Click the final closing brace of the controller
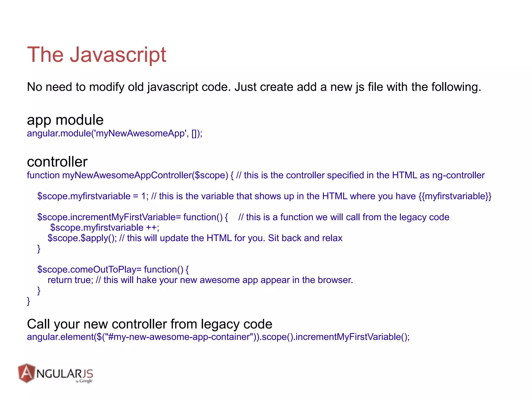 (28, 301)
